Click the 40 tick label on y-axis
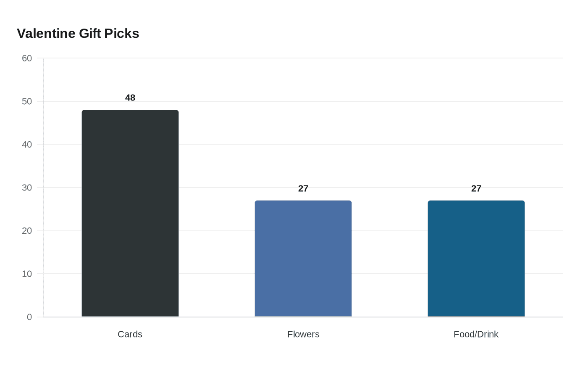Viewport: 588px width, 370px height. [x=27, y=145]
